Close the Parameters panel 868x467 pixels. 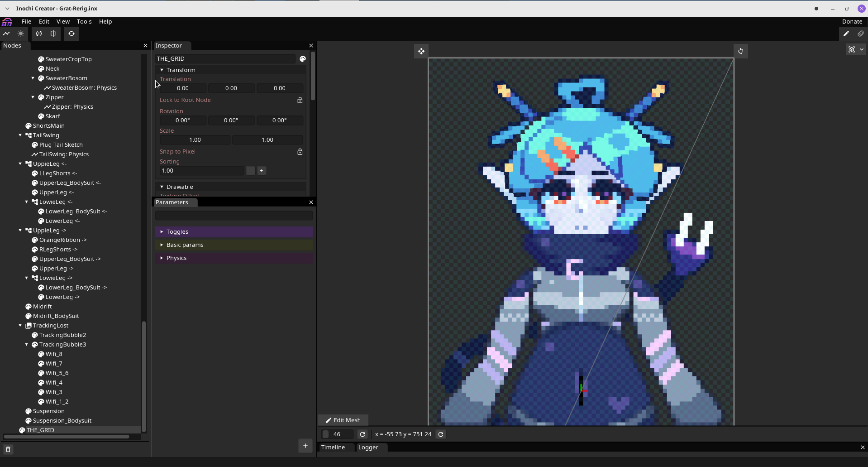[311, 202]
